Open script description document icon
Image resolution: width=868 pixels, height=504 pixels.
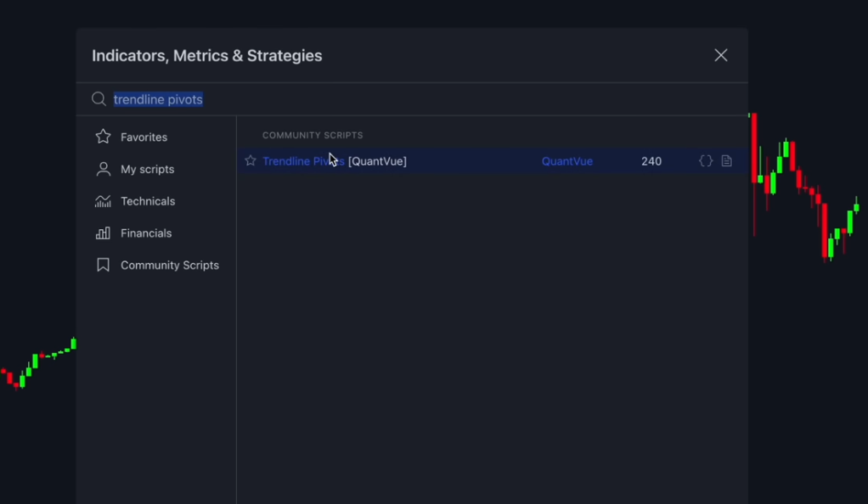pyautogui.click(x=727, y=161)
